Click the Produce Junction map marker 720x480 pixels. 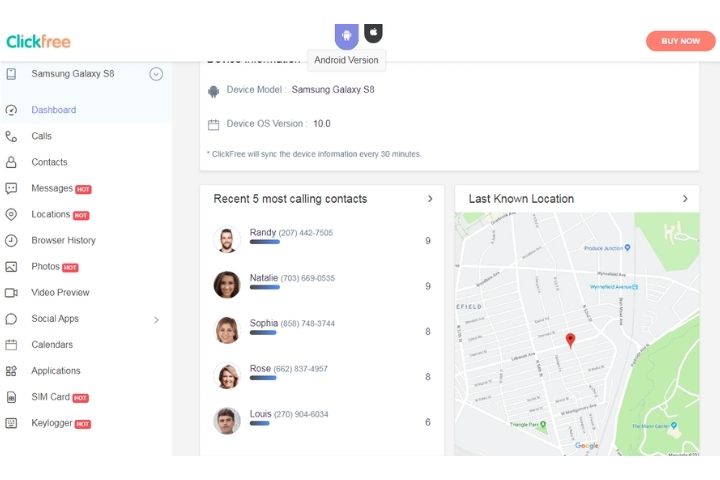pyautogui.click(x=628, y=248)
